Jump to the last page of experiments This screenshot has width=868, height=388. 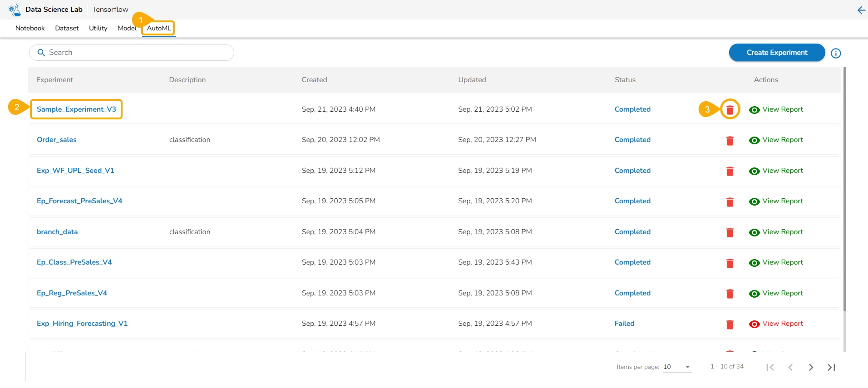coord(831,367)
